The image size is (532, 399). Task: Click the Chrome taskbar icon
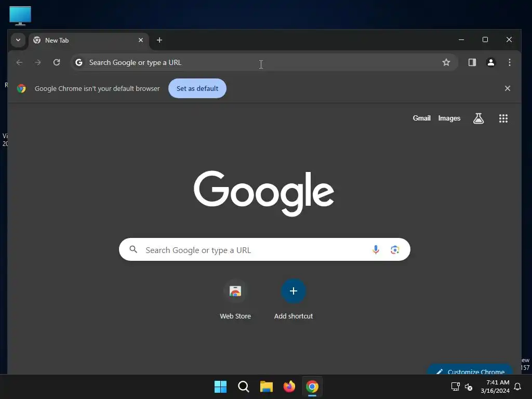312,387
